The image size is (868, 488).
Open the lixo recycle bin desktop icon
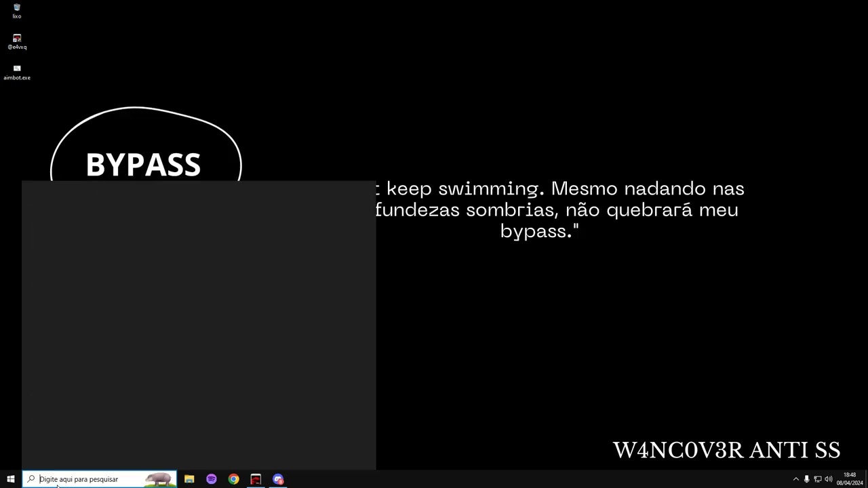(17, 11)
